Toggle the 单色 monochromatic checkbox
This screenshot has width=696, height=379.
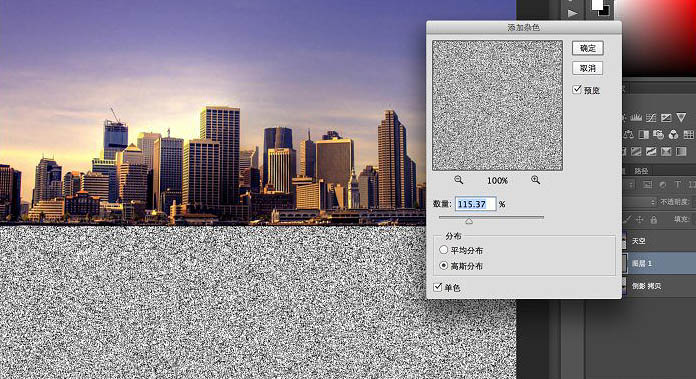(x=438, y=287)
